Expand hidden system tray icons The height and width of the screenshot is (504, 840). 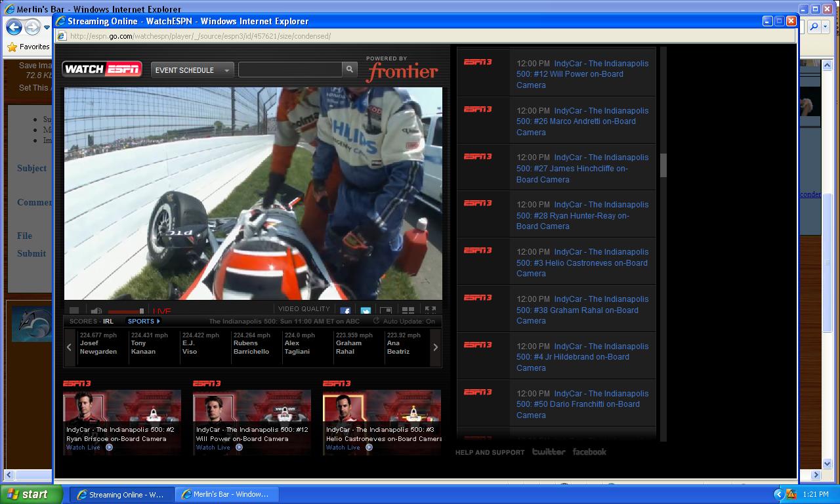(x=778, y=494)
